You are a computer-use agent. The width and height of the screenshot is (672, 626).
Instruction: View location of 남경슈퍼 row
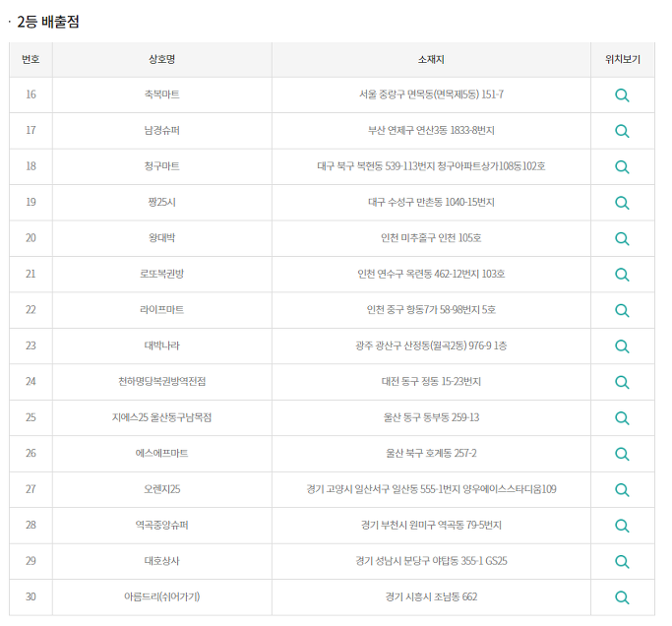coord(622,131)
